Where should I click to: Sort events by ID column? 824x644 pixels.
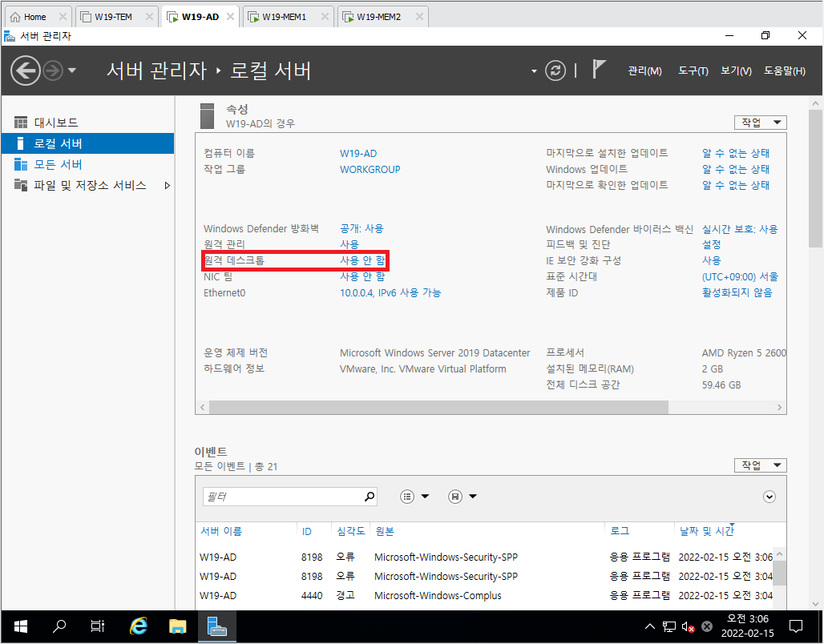pyautogui.click(x=307, y=531)
